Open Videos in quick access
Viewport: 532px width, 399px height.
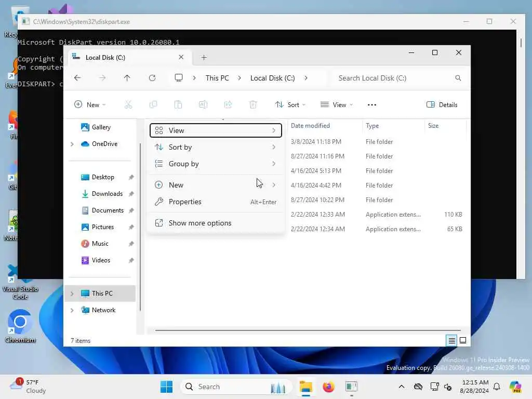(100, 260)
